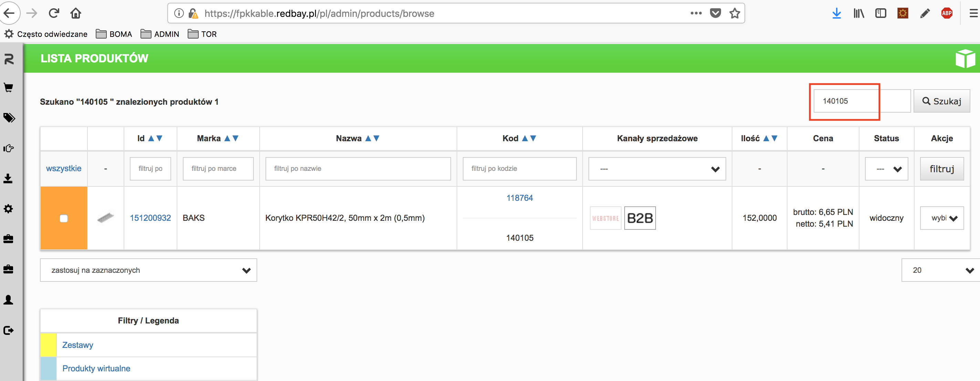980x381 pixels.
Task: Expand the sales channels filter dropdown
Action: pyautogui.click(x=657, y=169)
